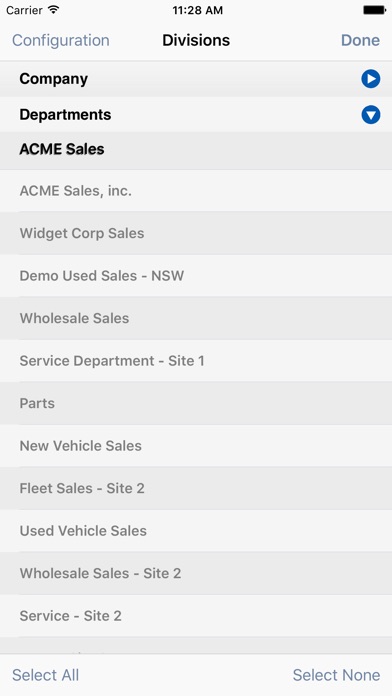Tap the ACME Sales group header

[x=196, y=150]
